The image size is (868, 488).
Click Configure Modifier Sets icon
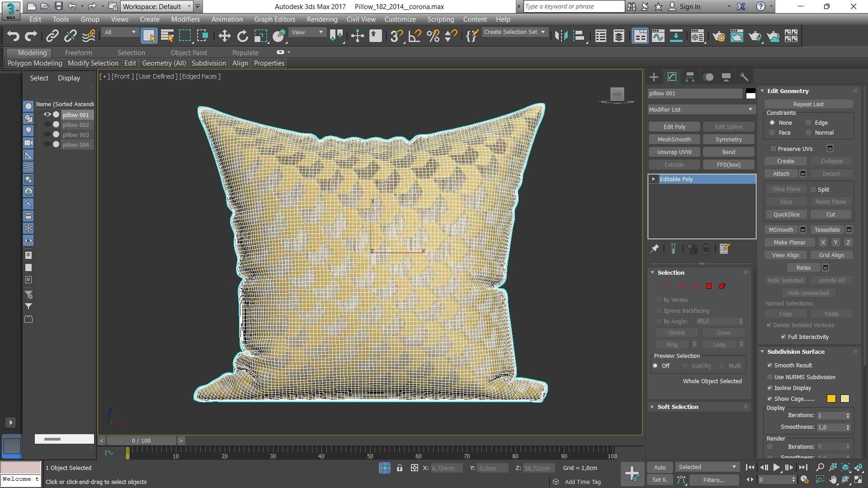point(725,249)
